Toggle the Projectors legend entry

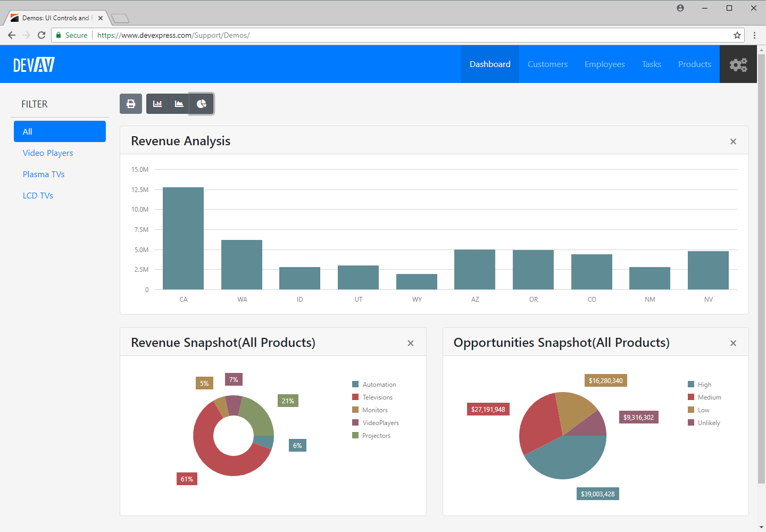point(376,435)
